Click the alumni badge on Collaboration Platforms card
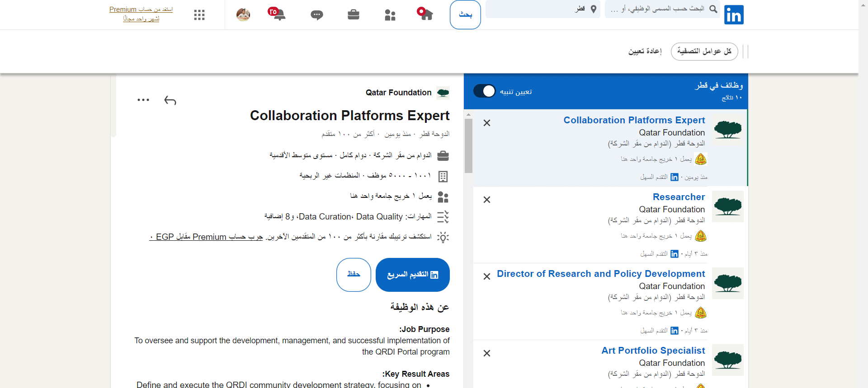 pyautogui.click(x=700, y=159)
